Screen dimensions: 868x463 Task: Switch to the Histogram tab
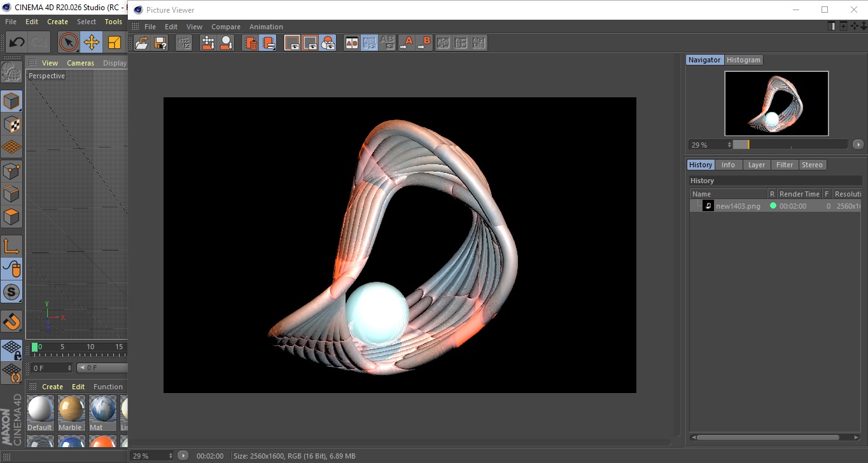coord(743,60)
